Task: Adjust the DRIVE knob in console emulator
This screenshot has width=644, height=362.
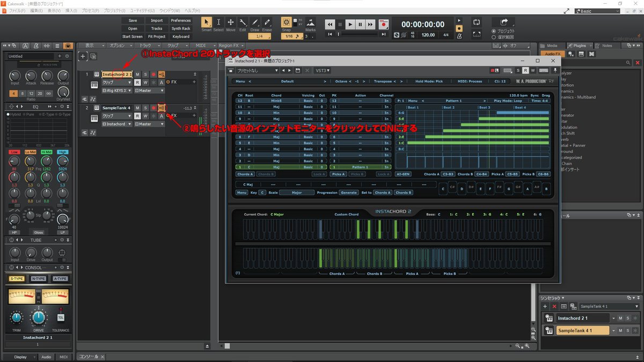Action: pos(39,317)
